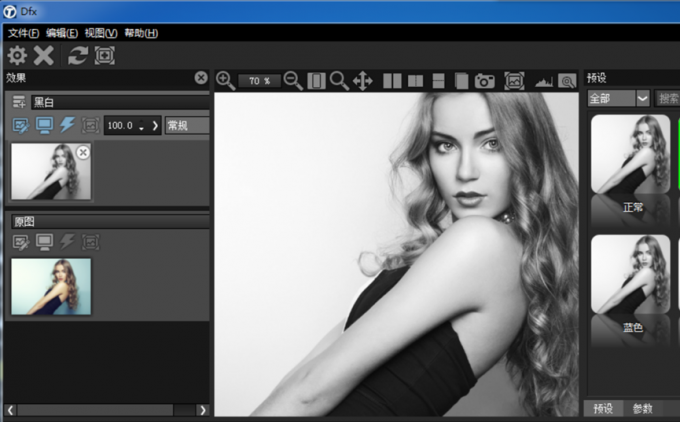
Task: Click the presets search field
Action: 667,98
